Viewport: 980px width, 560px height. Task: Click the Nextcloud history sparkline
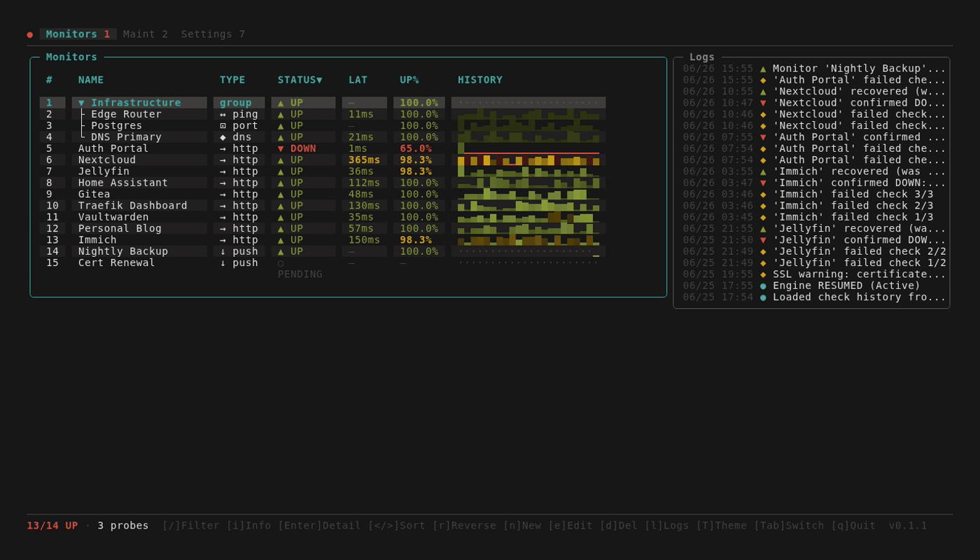[x=528, y=160]
